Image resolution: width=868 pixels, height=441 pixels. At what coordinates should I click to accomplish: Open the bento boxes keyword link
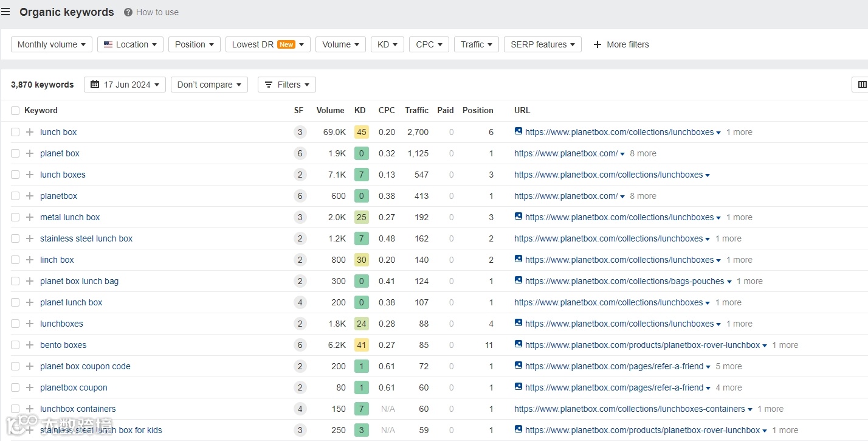point(63,345)
